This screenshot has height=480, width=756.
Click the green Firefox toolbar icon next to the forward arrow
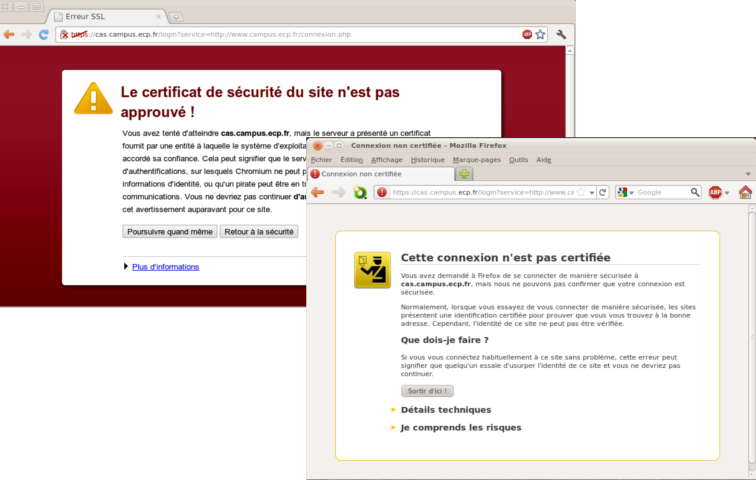click(x=360, y=192)
